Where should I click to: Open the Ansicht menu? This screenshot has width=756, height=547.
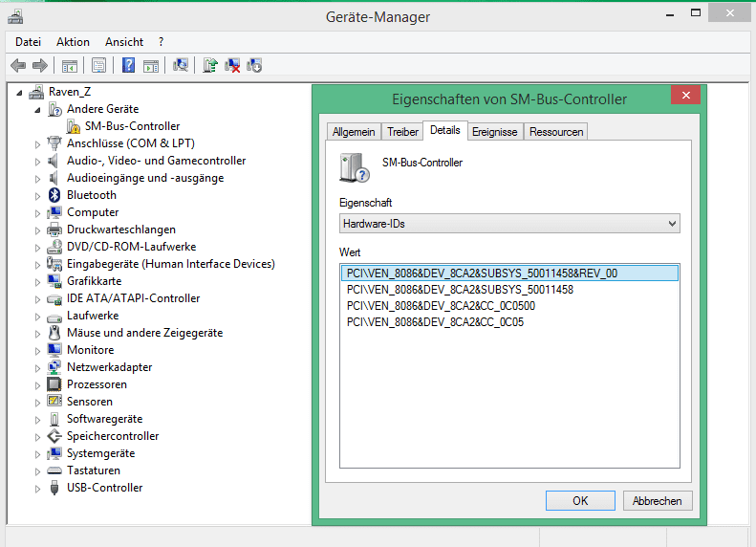pos(124,42)
